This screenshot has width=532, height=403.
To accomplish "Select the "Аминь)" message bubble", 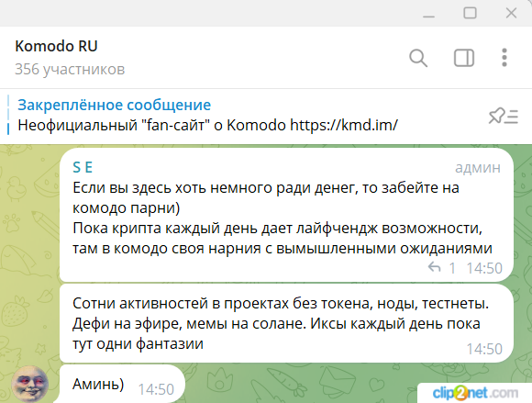I will click(122, 384).
